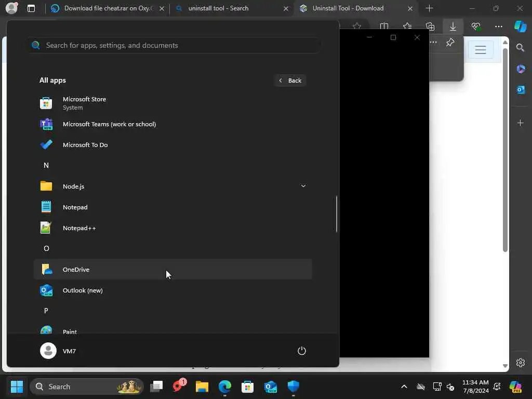Open Browser essentials heart icon
Viewport: 532px width, 399px height.
click(x=476, y=26)
